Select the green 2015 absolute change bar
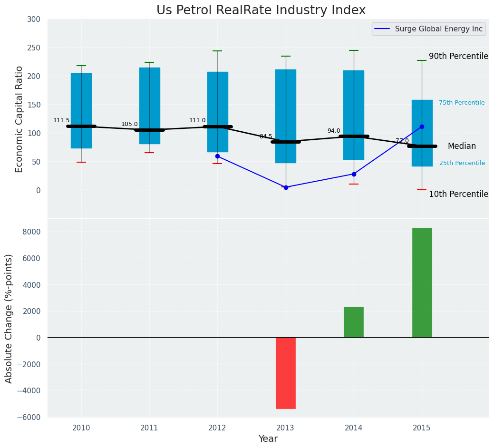The image size is (494, 448). tap(422, 282)
